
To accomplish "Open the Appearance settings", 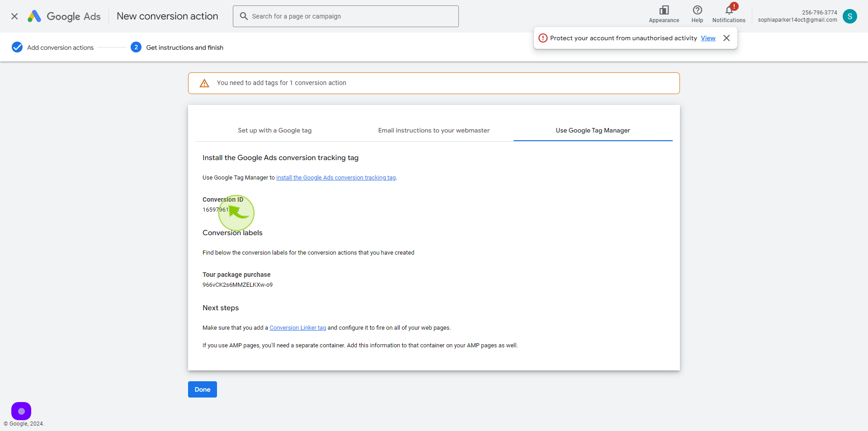I will [664, 14].
